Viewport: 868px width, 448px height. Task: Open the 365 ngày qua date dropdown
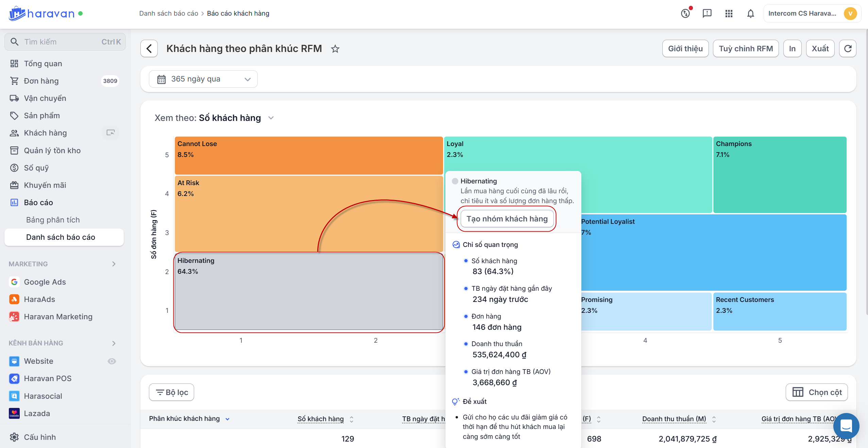coord(203,79)
